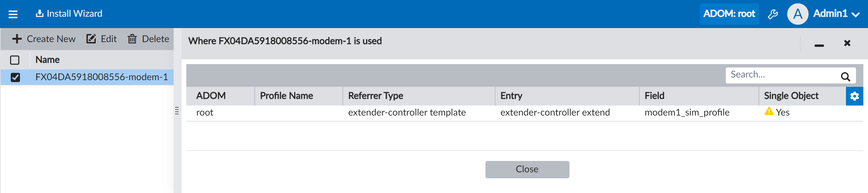
Task: Open the hamburger navigation menu
Action: click(13, 14)
